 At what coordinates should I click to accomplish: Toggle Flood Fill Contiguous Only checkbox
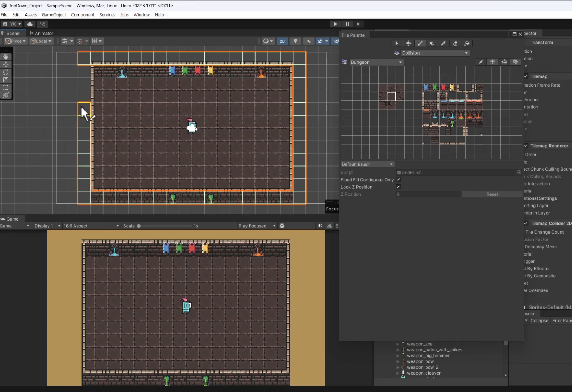(x=398, y=180)
